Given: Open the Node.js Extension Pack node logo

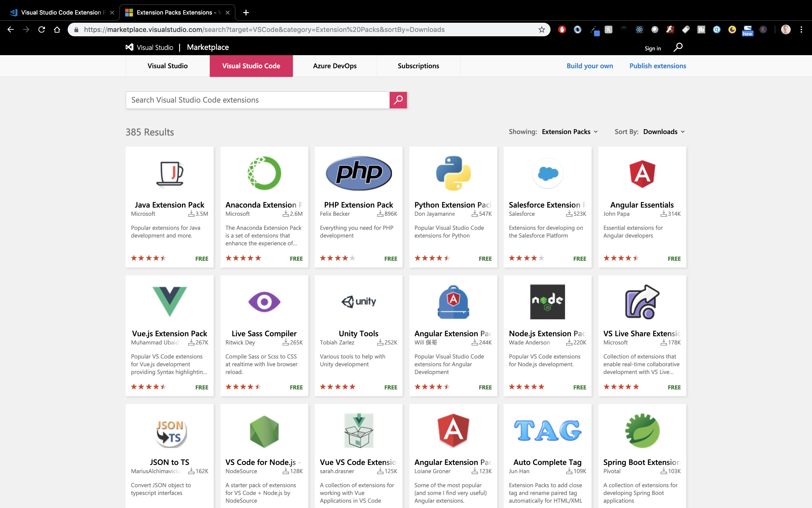Looking at the screenshot, I should [548, 302].
